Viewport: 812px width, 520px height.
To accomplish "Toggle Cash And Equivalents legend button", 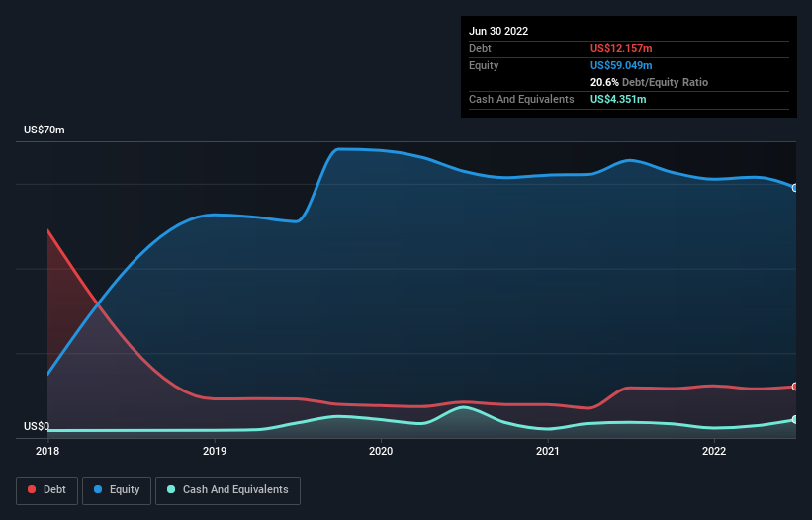I will 227,490.
